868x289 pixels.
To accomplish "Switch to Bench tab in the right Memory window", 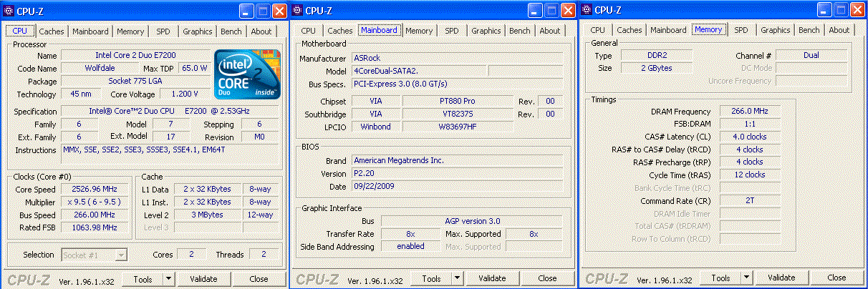I will coord(809,31).
